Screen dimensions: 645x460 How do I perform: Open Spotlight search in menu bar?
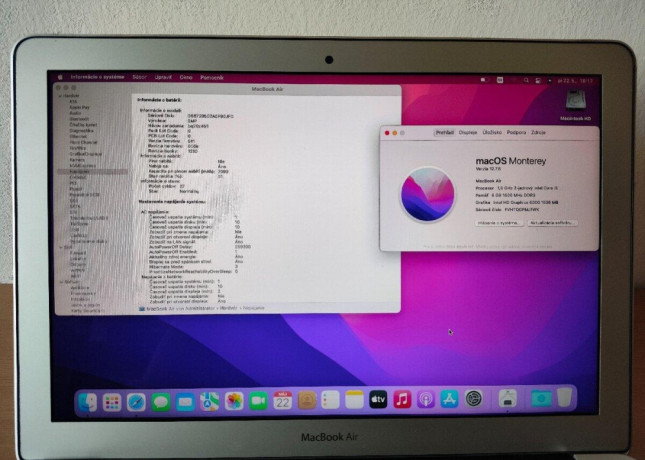tap(526, 80)
